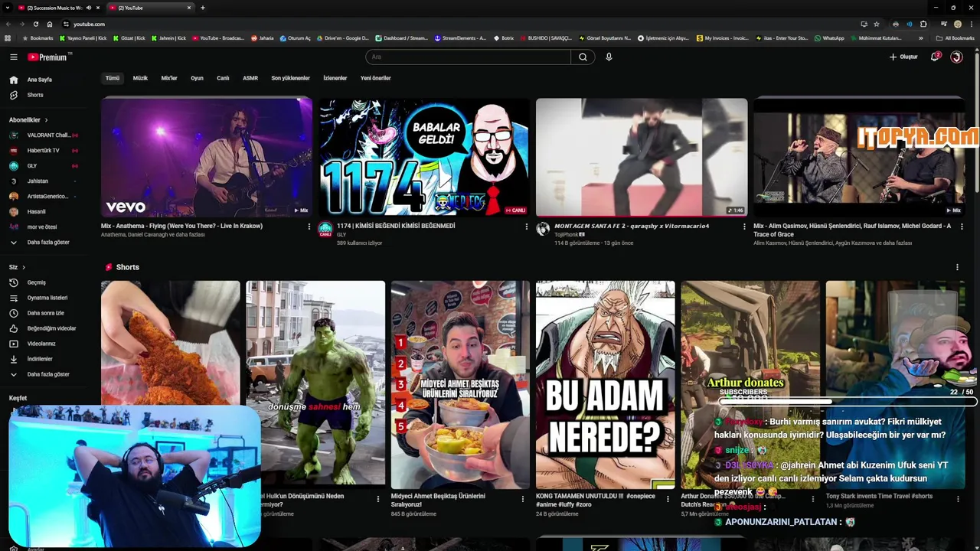Expand the Abonelikler section chevron
Screen dimensions: 980x551
point(46,120)
